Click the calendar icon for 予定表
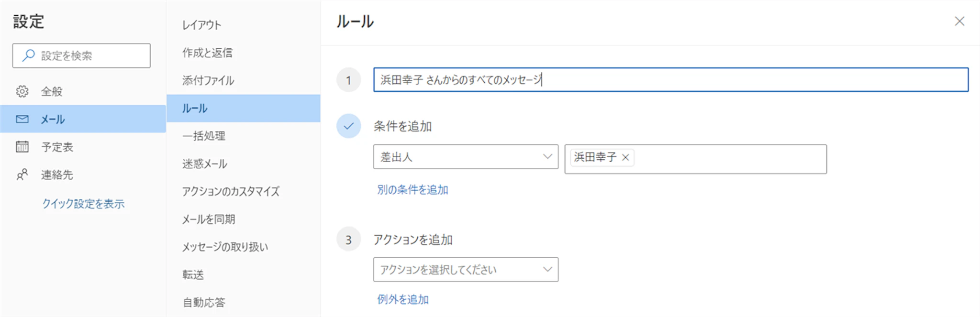Image resolution: width=980 pixels, height=317 pixels. coord(22,147)
